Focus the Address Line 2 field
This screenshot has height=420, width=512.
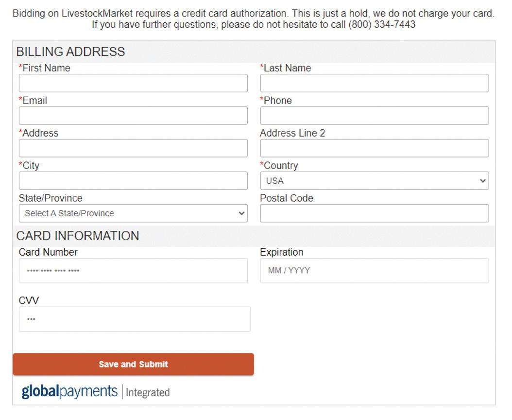[x=374, y=148]
